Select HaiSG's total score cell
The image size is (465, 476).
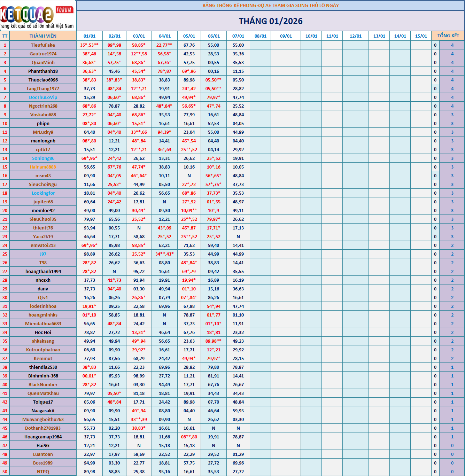pyautogui.click(x=452, y=445)
